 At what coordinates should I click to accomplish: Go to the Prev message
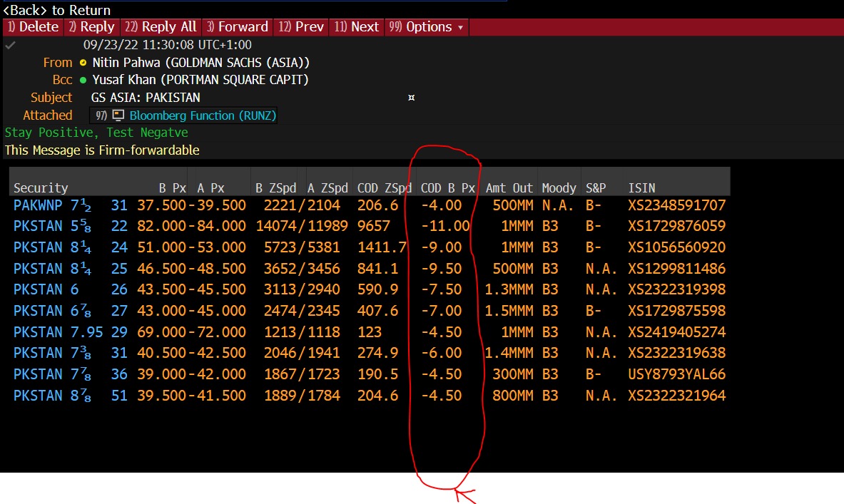[x=301, y=27]
